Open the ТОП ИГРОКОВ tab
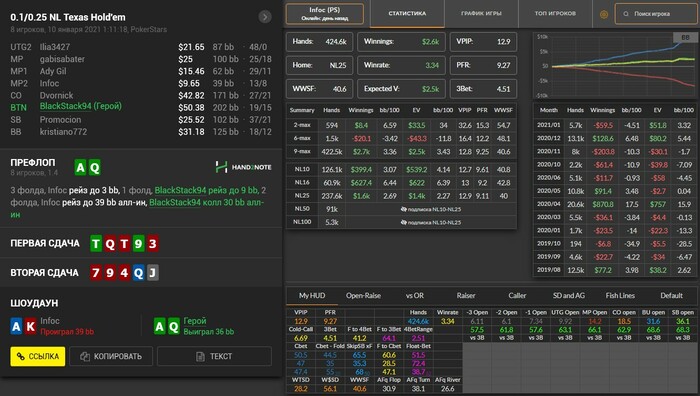The height and width of the screenshot is (396, 700). pos(555,14)
